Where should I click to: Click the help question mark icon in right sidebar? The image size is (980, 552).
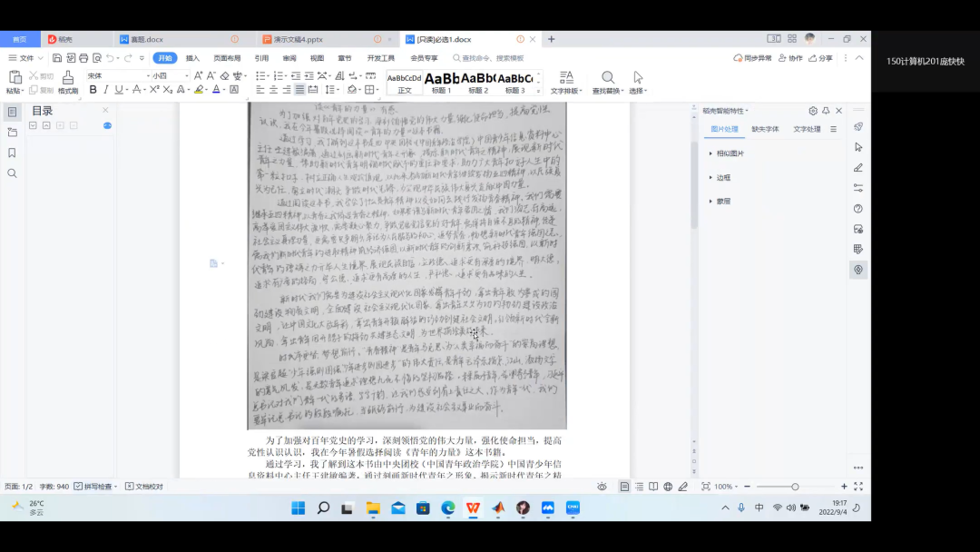click(858, 209)
